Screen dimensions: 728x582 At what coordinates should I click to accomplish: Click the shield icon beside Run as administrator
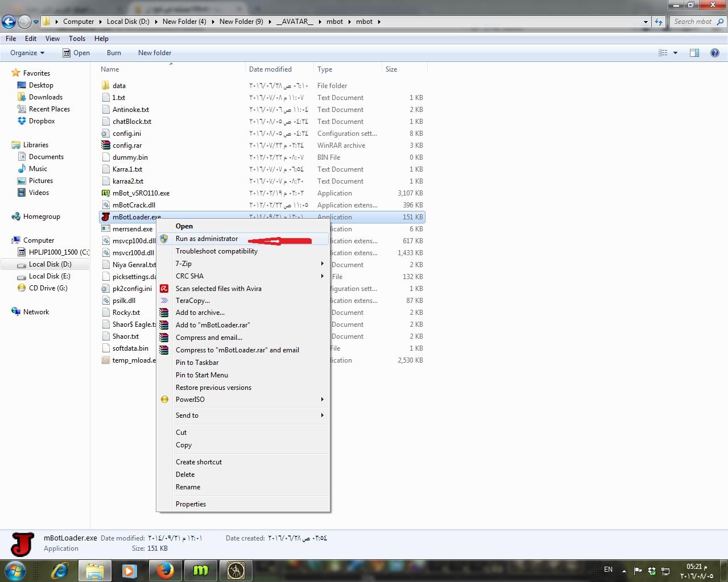(164, 239)
